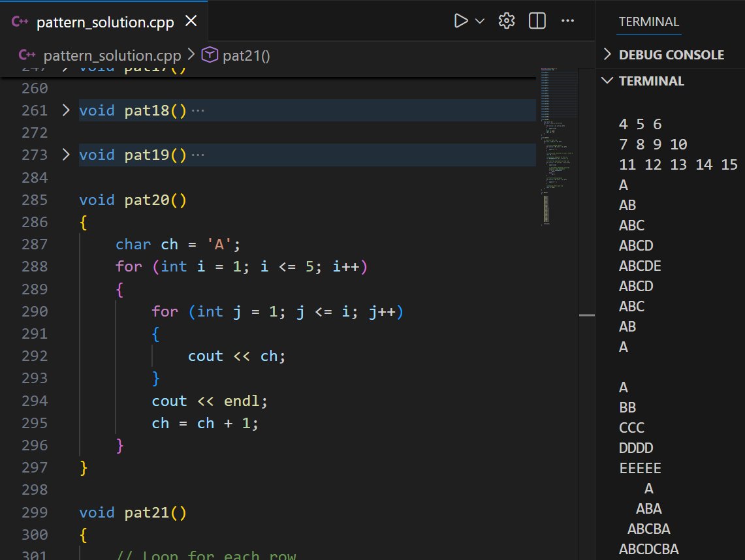Click line number 287
Screen dimensions: 745x560
(35, 244)
